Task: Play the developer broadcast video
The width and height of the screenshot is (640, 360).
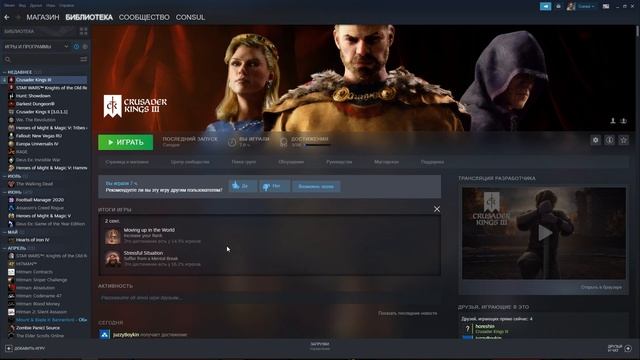Action: tap(544, 233)
